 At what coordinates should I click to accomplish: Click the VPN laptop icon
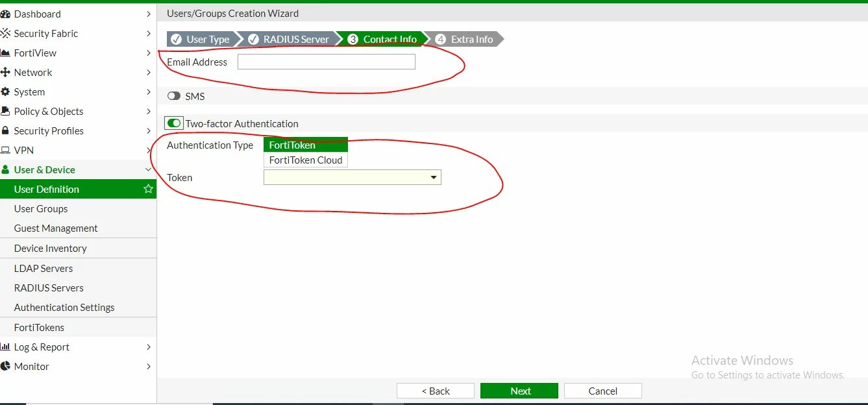(x=5, y=150)
